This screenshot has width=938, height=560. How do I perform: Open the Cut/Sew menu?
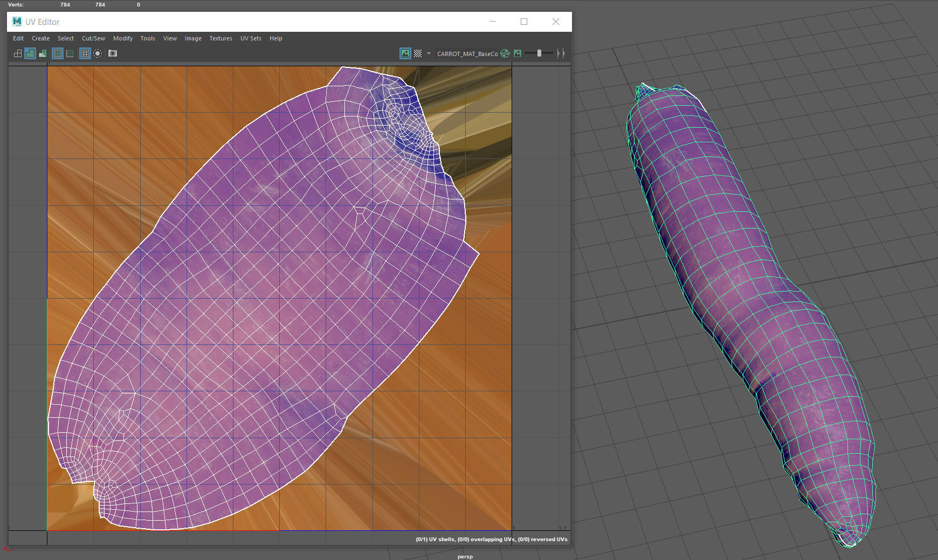pyautogui.click(x=93, y=38)
